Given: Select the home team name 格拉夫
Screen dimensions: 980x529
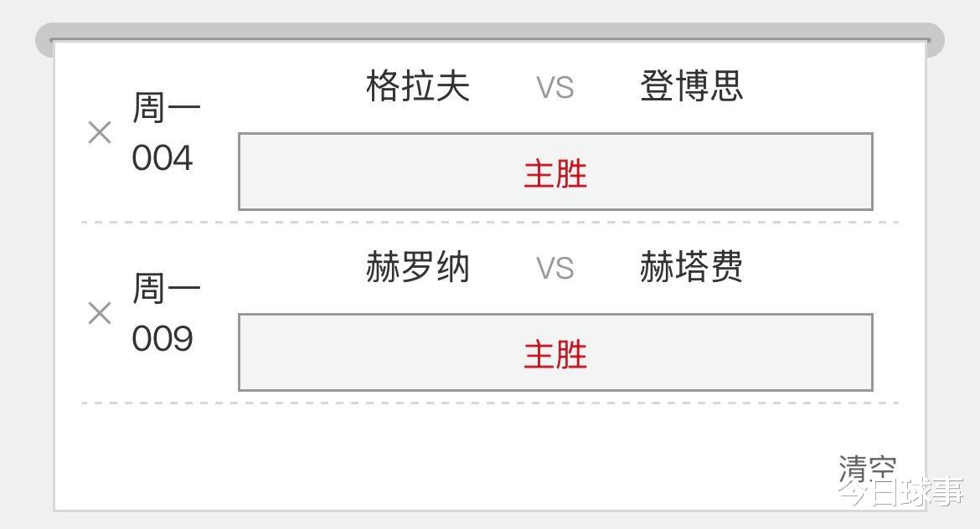Looking at the screenshot, I should (x=418, y=86).
